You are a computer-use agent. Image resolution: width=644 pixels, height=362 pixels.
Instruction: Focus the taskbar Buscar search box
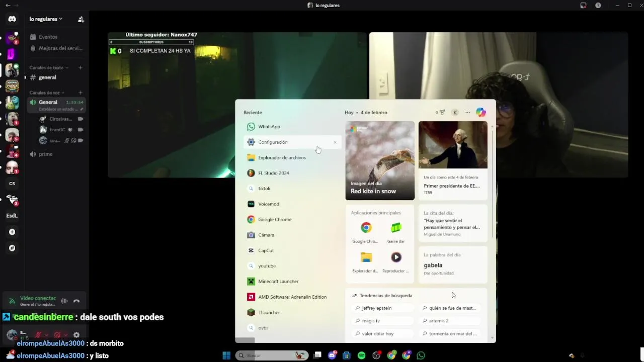[272, 355]
